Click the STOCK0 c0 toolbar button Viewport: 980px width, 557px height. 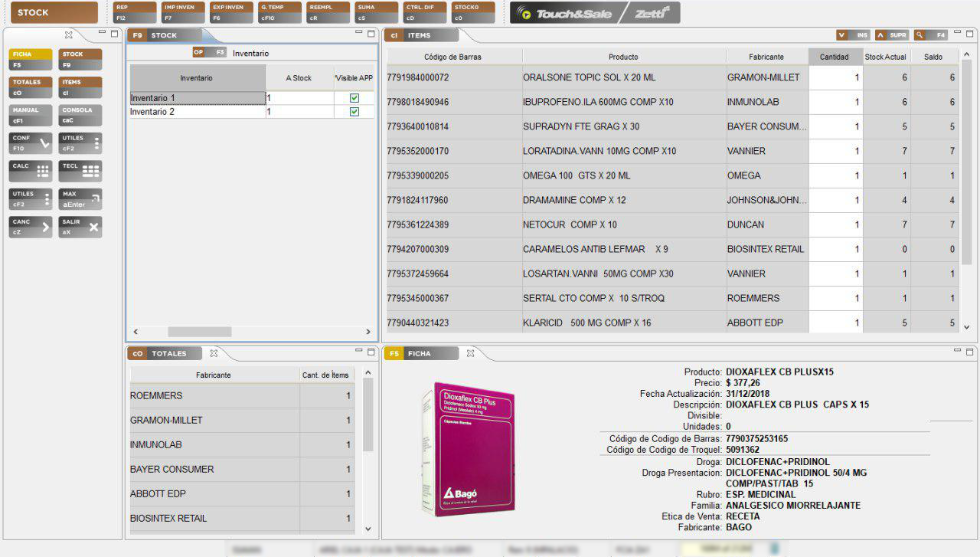(x=472, y=12)
